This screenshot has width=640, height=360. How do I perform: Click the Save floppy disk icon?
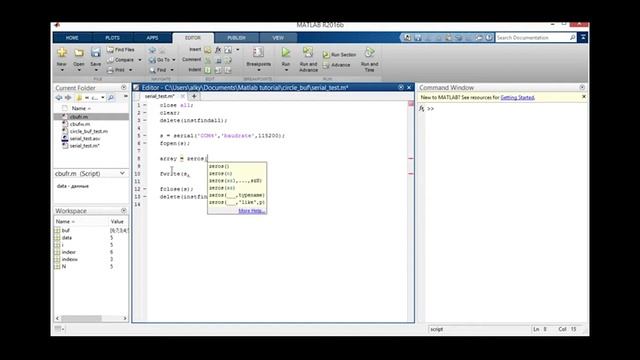96,53
